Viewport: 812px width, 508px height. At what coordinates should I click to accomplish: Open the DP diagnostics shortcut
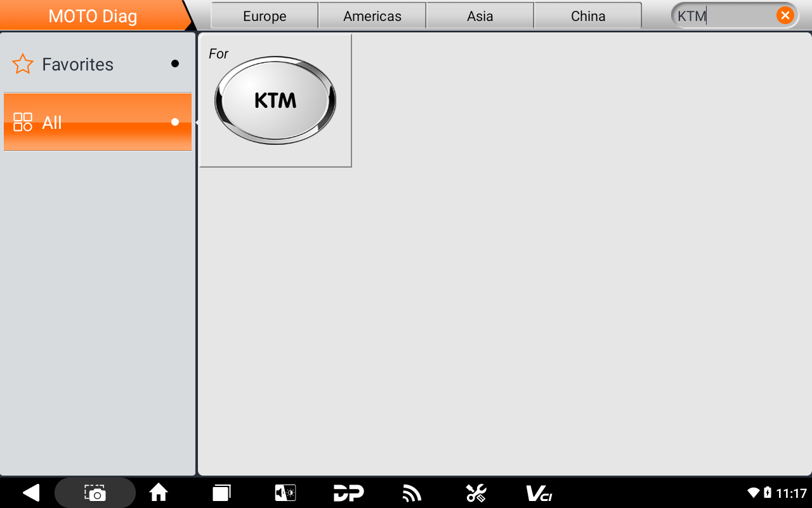(349, 493)
